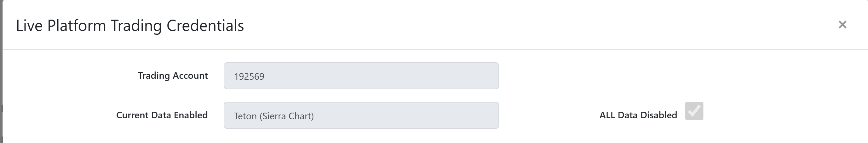Image resolution: width=868 pixels, height=143 pixels.
Task: Click the dialog title heading text
Action: tap(130, 26)
